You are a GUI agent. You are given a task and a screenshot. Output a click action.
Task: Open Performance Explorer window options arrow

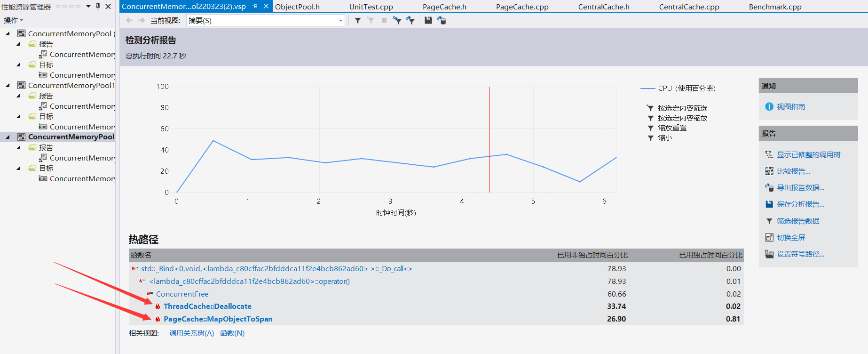pos(88,7)
